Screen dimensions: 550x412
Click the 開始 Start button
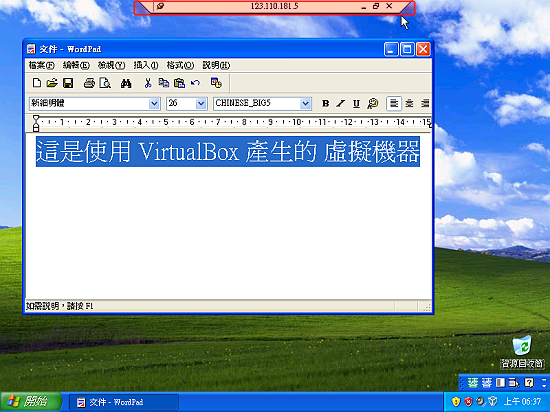point(31,401)
